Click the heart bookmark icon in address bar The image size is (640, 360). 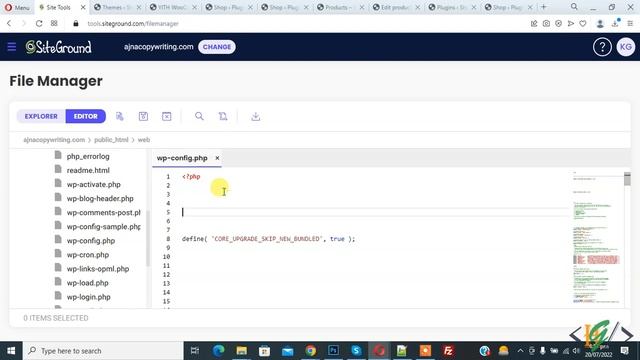(x=583, y=24)
